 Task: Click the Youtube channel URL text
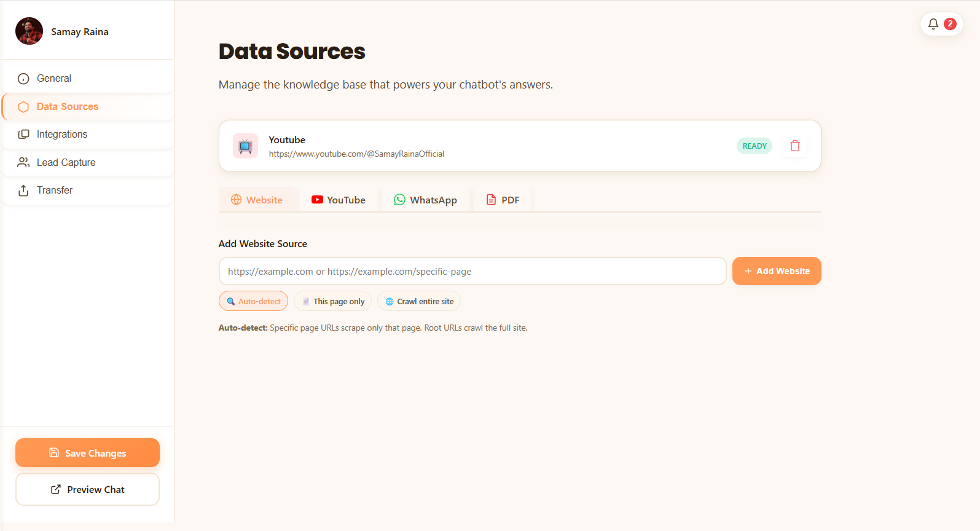tap(356, 154)
